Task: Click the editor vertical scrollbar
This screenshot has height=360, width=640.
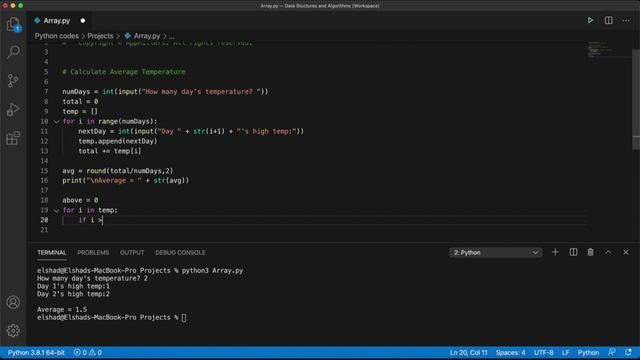Action: 636,99
